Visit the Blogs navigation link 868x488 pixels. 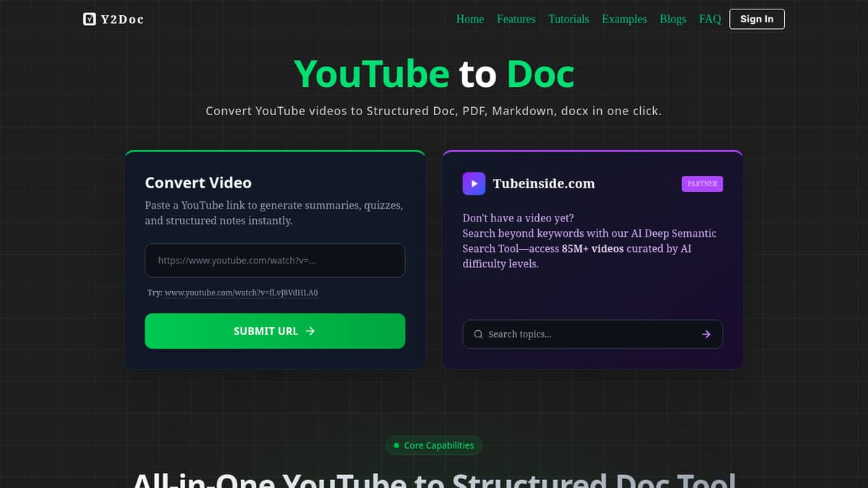pos(673,20)
